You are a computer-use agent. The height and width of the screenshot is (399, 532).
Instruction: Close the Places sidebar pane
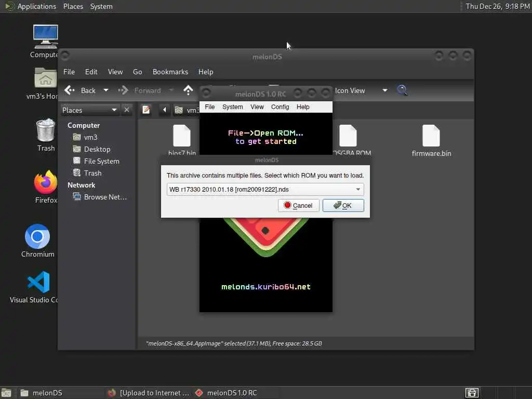(127, 110)
